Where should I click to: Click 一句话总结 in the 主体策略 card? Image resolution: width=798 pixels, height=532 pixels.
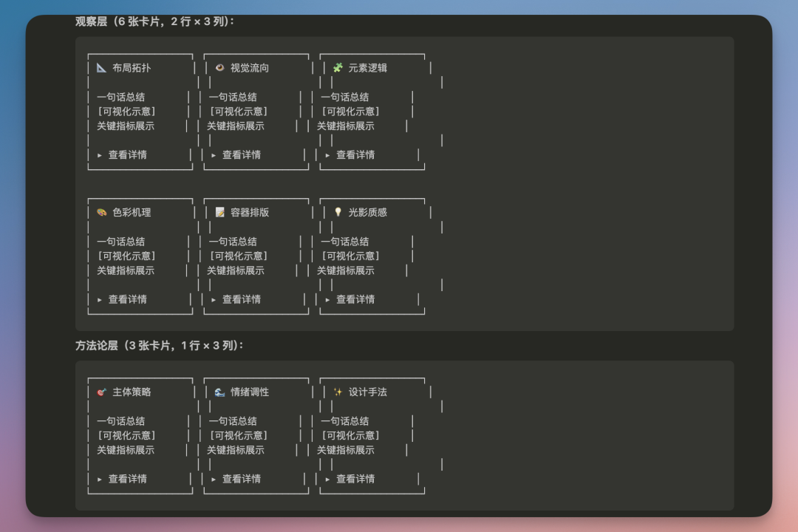(120, 421)
